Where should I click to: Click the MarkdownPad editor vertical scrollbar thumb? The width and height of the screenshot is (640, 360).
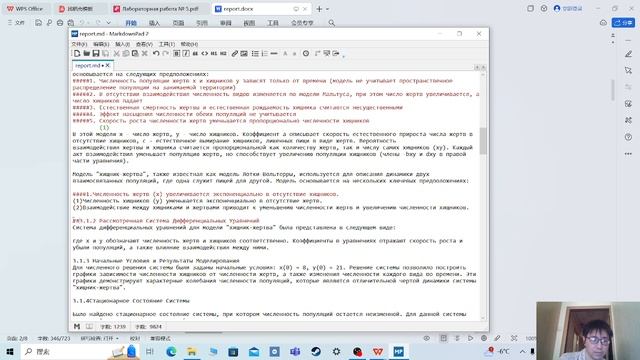click(483, 141)
